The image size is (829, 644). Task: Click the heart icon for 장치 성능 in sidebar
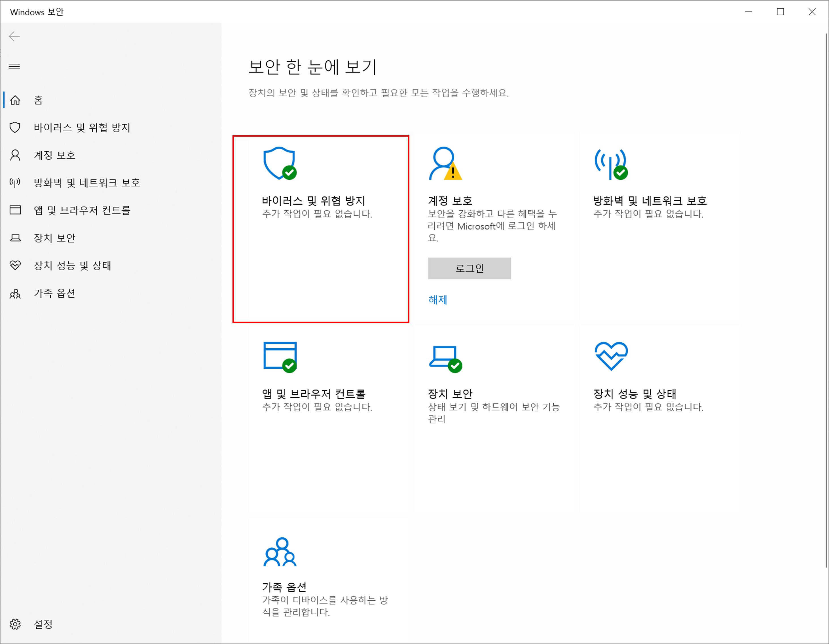point(15,266)
